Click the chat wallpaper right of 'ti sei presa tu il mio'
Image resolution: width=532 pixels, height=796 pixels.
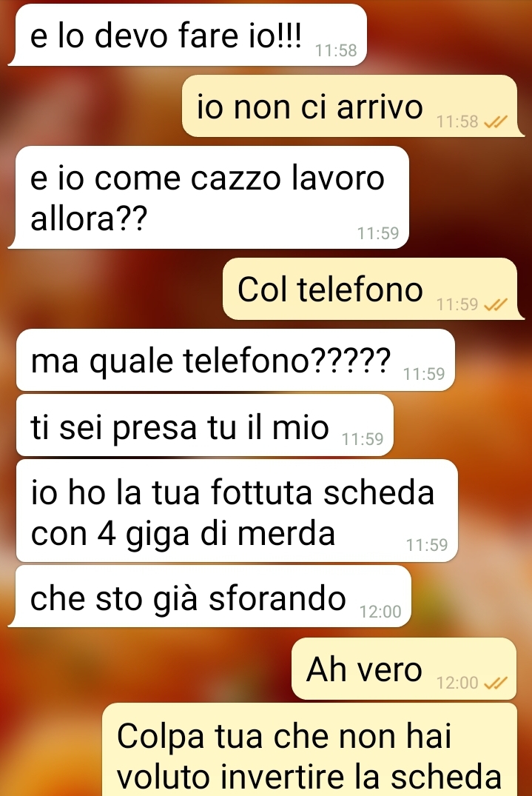pos(462,426)
